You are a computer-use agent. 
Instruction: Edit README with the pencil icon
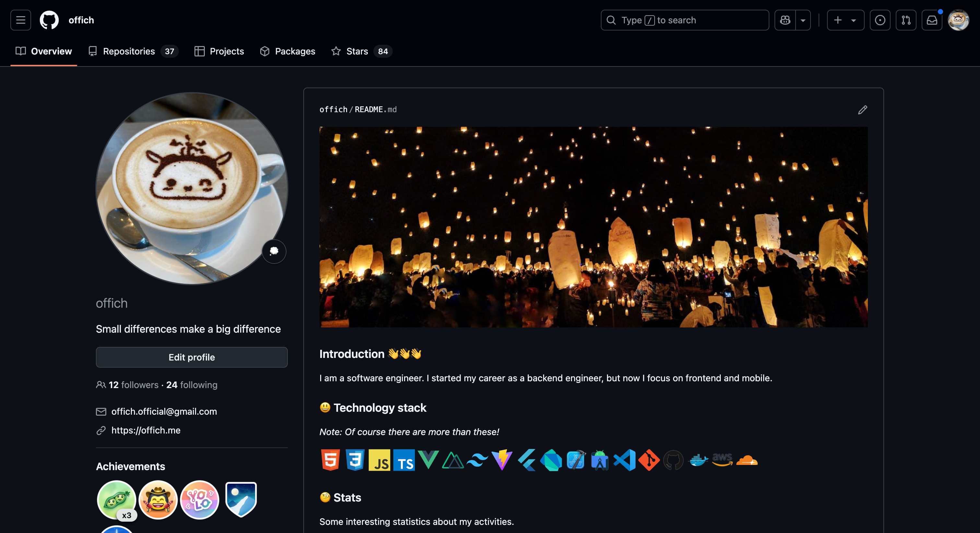click(862, 110)
